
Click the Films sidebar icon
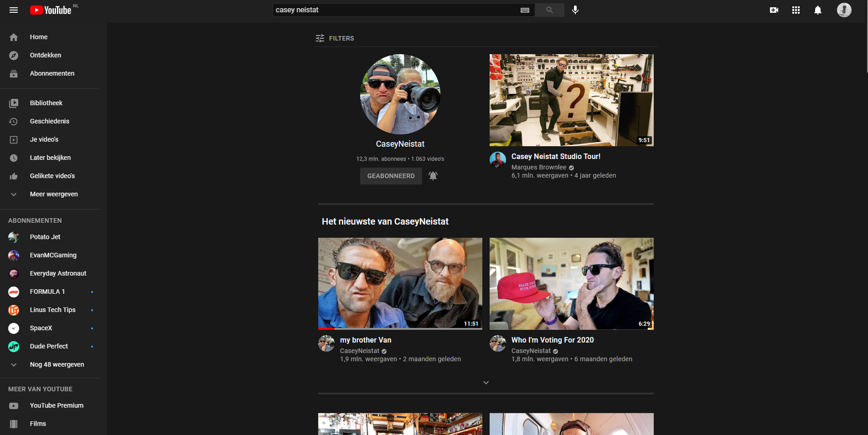(x=14, y=424)
